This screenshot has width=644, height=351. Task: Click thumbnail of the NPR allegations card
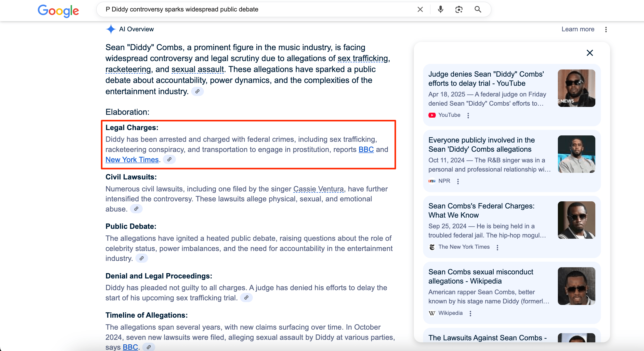pos(576,154)
